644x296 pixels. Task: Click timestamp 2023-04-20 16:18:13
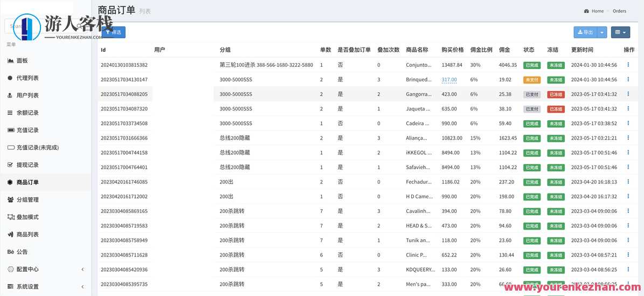(x=594, y=182)
